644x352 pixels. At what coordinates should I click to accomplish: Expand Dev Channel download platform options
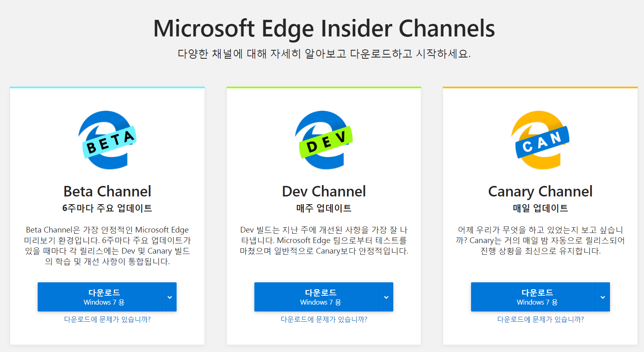coord(386,297)
